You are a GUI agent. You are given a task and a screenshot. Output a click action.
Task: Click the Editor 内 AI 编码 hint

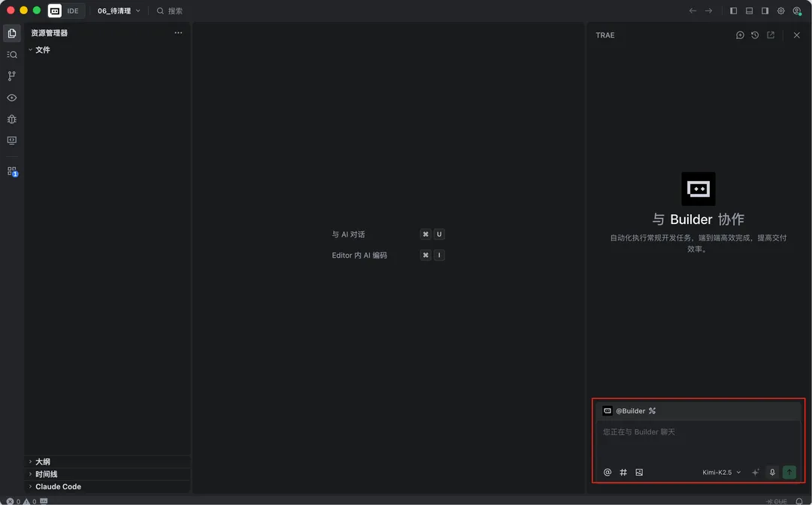tap(359, 255)
